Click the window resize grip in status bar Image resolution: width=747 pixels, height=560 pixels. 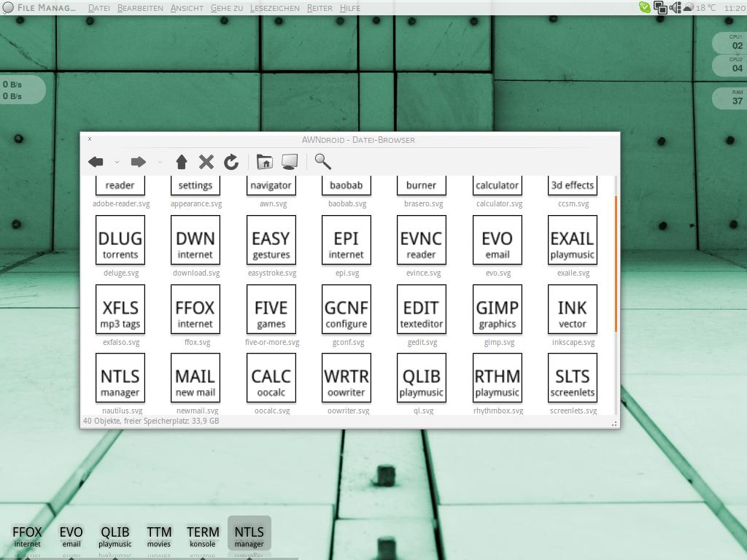click(x=614, y=424)
